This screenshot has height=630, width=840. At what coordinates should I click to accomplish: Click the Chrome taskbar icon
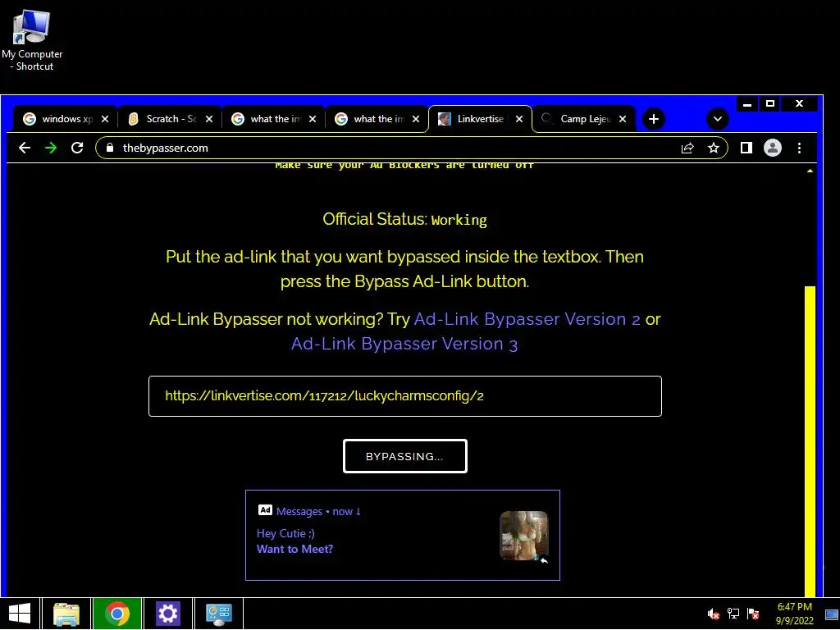(x=117, y=614)
